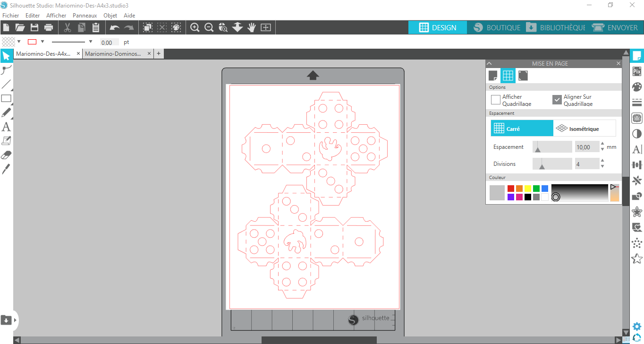
Task: Open a file using the folder icon
Action: 20,27
